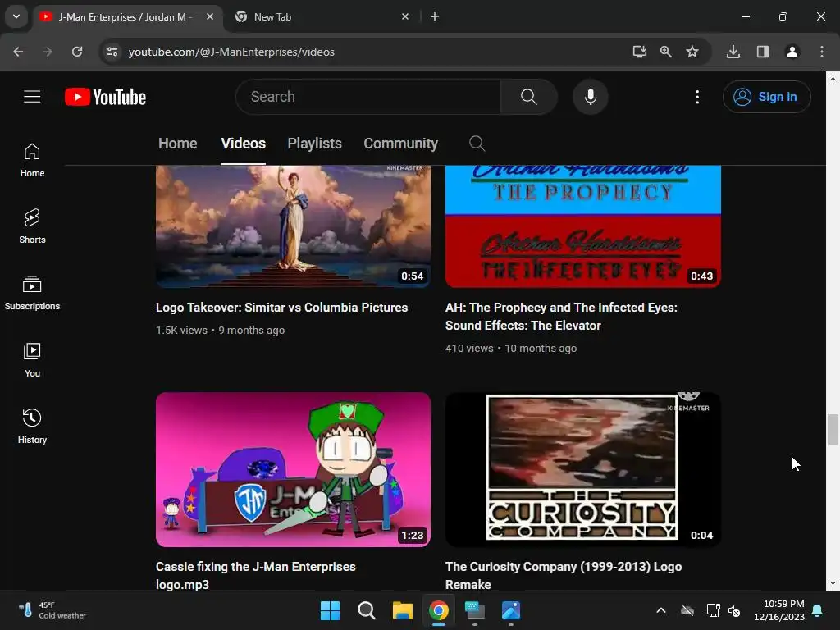Open the Cassie cartoon thumbnail
The width and height of the screenshot is (840, 630).
tap(293, 469)
